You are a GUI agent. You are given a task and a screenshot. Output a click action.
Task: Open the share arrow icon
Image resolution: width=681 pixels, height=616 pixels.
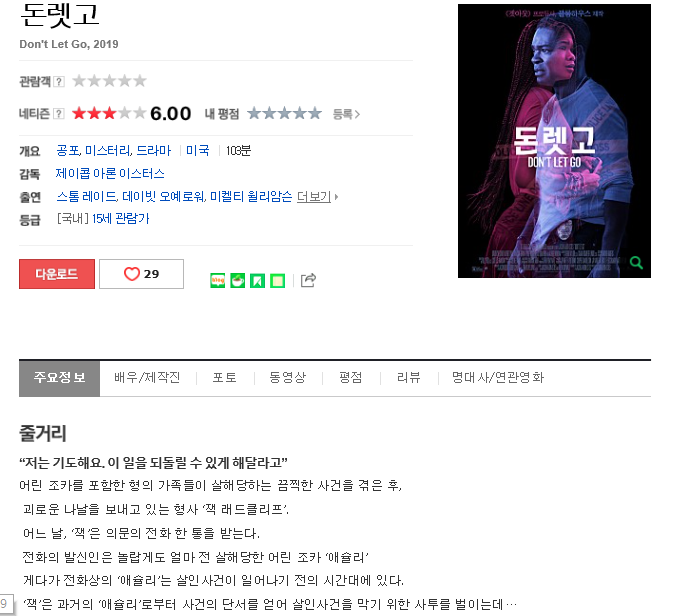(308, 280)
